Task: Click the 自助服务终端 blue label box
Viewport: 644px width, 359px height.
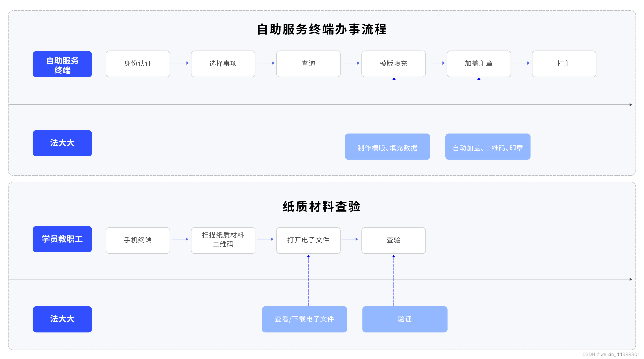Action: [x=62, y=64]
